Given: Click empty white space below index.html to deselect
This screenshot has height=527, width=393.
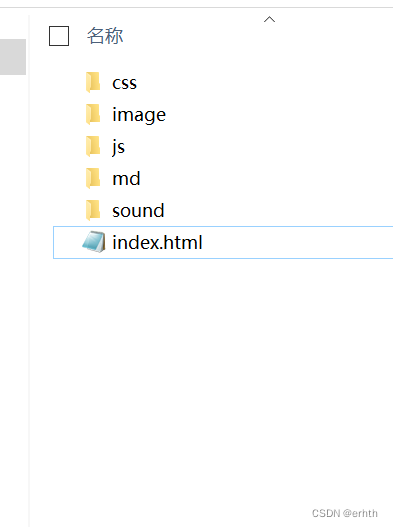Looking at the screenshot, I should coord(211,370).
